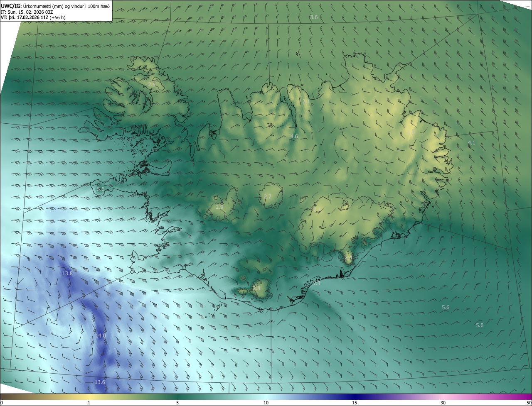532x406 pixels.
Task: Click the 13.6 value label
Action: tap(100, 382)
